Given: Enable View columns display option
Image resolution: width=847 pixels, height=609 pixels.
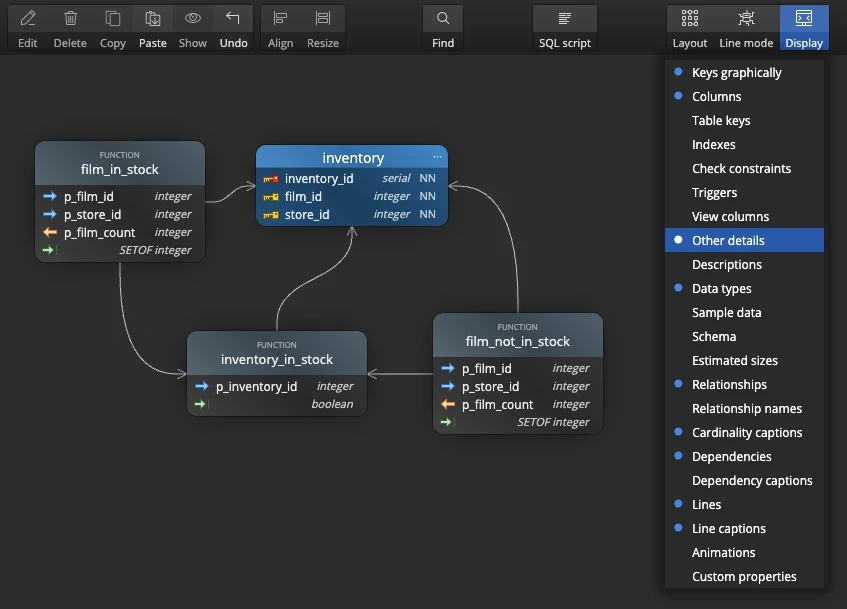Looking at the screenshot, I should pos(744,217).
